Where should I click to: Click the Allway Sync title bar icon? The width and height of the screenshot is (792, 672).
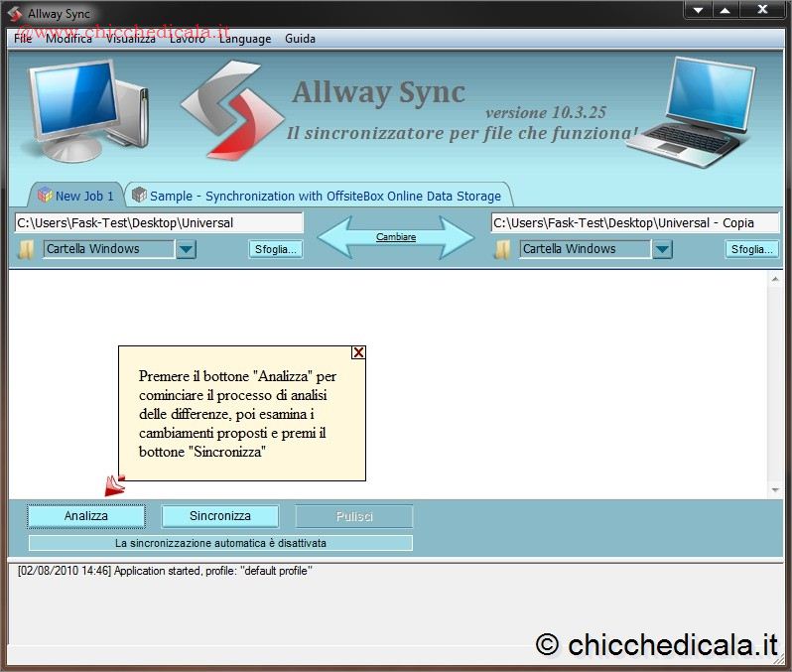[x=15, y=13]
